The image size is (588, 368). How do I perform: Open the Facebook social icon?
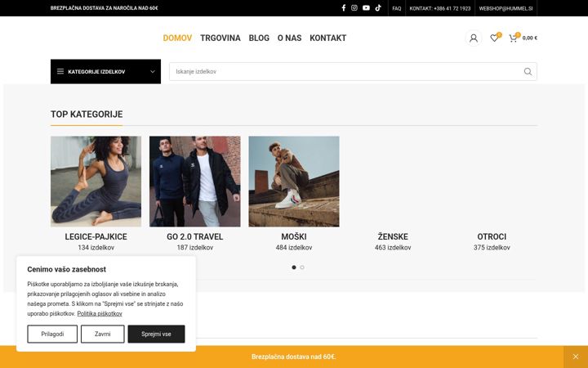344,8
